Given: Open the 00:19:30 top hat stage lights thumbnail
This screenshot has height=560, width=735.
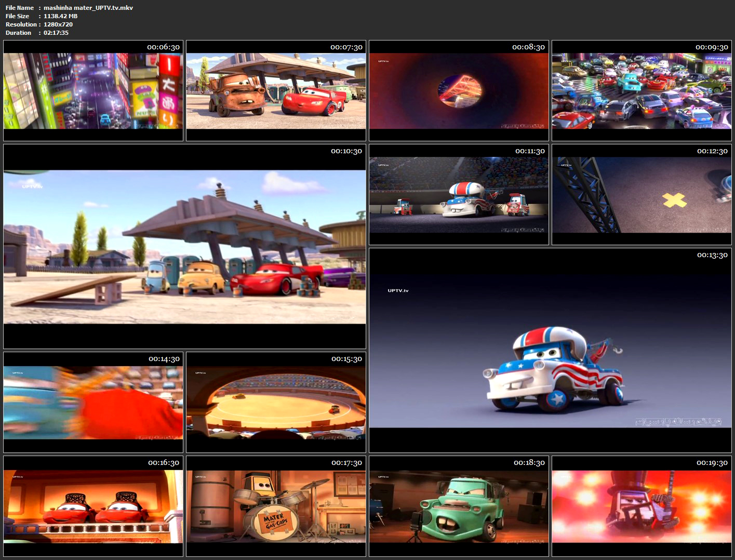Looking at the screenshot, I should click(x=642, y=506).
